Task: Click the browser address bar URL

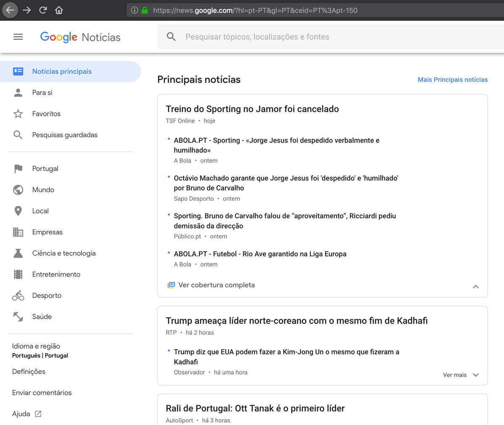Action: click(x=255, y=10)
